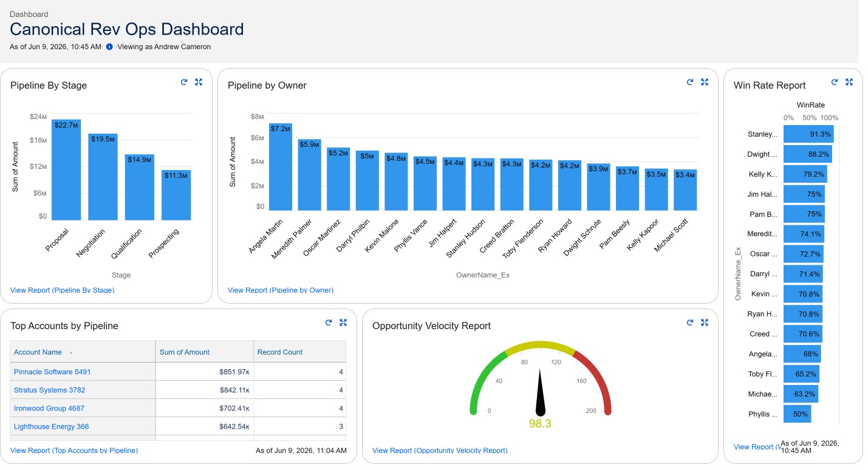This screenshot has height=470, width=868.
Task: Sort table by Account Name column
Action: tap(38, 352)
